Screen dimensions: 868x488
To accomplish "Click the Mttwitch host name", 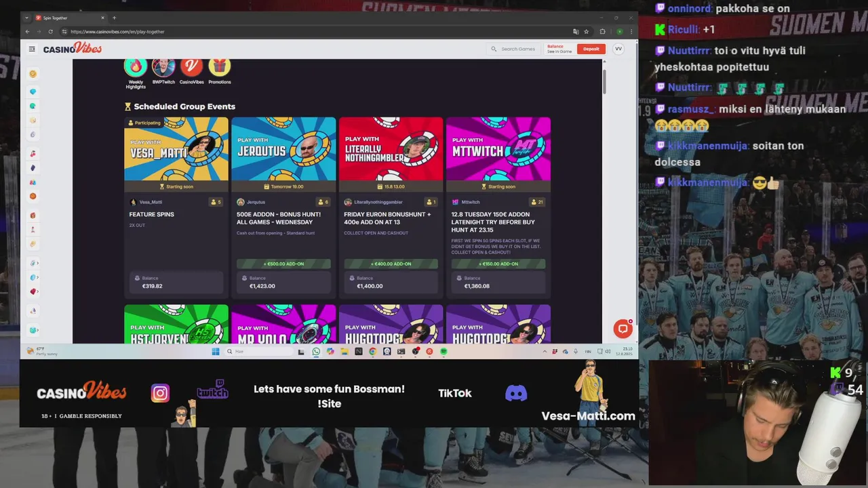I will (471, 202).
